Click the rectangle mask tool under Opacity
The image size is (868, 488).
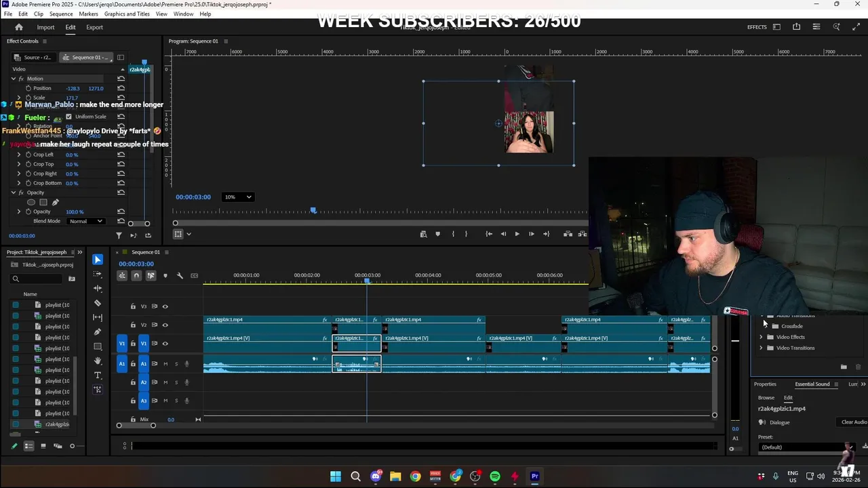coord(43,202)
